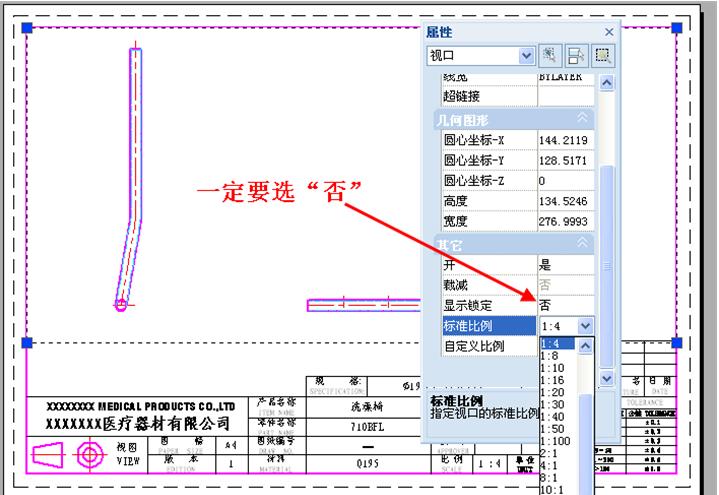Click the 圆心坐标-X value 144.2119
Screen dimensions: 719x495
click(566, 140)
